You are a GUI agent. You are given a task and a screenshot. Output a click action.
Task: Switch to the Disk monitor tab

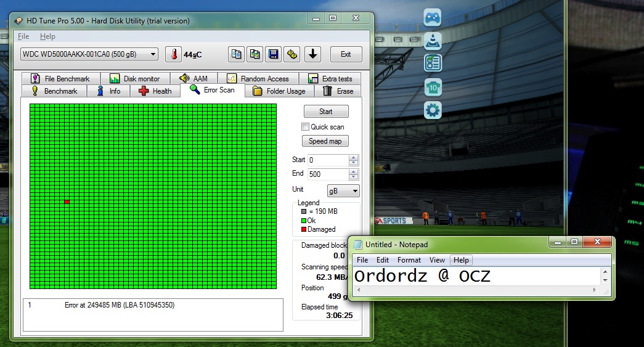135,78
